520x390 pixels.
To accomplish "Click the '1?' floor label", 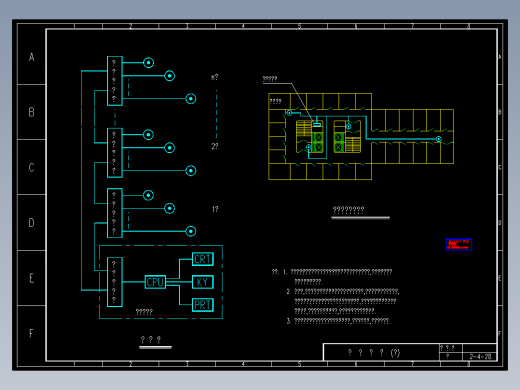I will (215, 209).
